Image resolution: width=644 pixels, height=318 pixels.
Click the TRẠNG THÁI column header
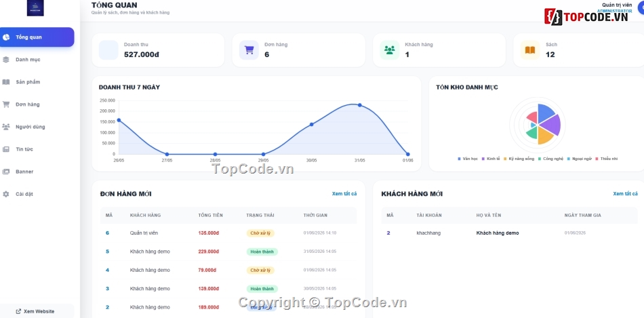(x=260, y=216)
